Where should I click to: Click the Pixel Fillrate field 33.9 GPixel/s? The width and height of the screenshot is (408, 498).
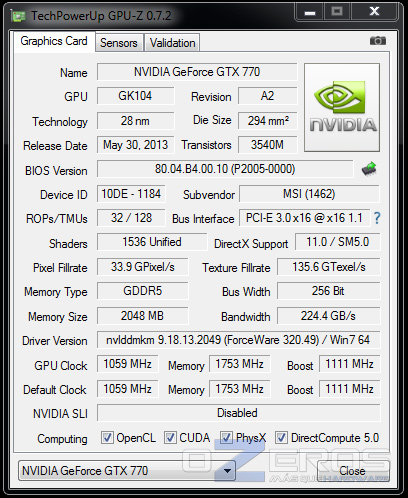tap(143, 267)
